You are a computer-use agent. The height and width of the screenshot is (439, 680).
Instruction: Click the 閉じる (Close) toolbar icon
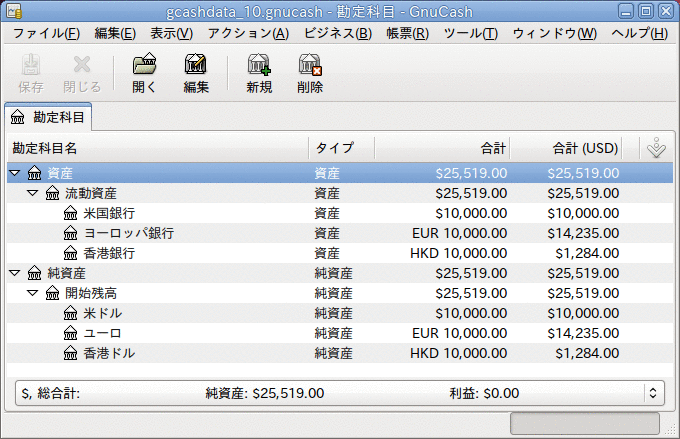pos(82,65)
